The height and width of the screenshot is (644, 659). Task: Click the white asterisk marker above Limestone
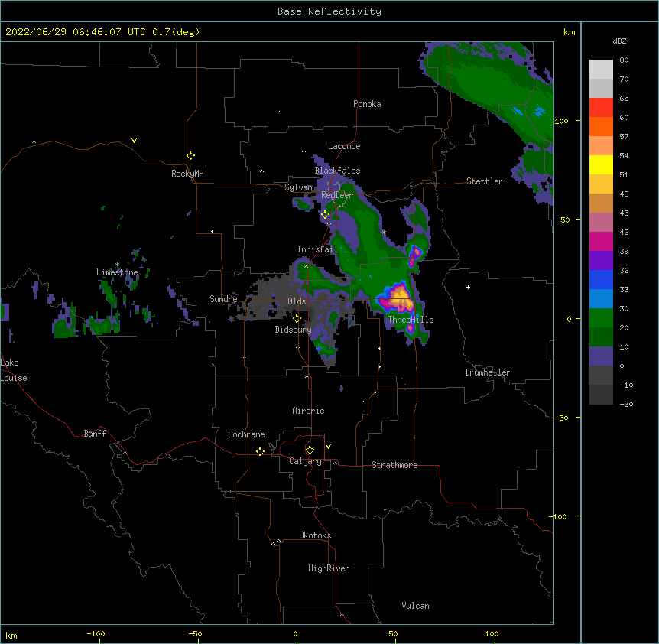coord(117,265)
